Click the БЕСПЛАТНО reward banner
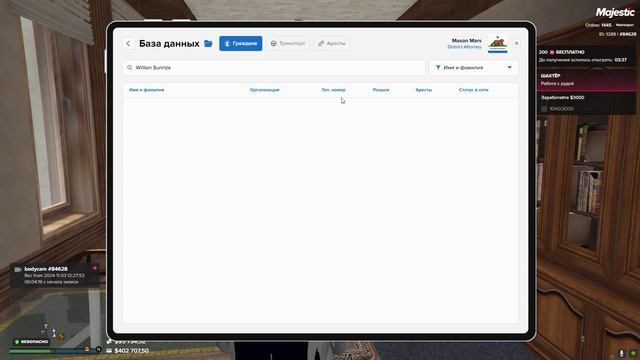The image size is (640, 360). [587, 56]
